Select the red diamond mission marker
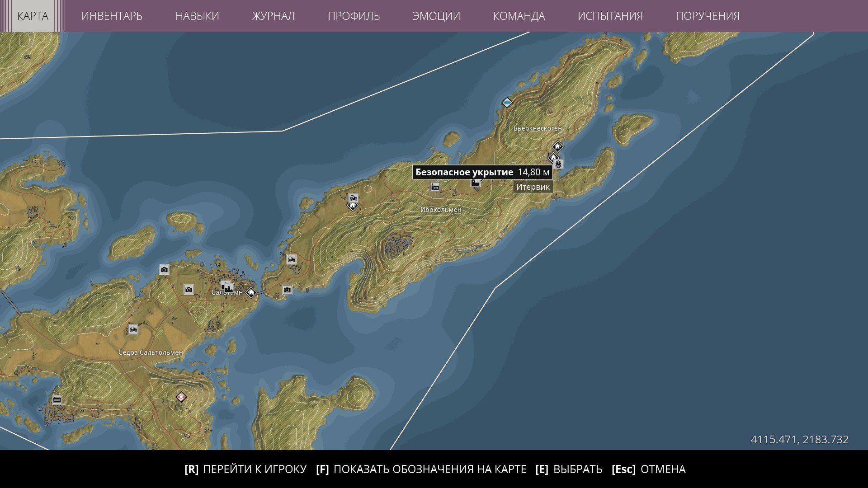Viewport: 868px width, 488px height. (x=181, y=397)
